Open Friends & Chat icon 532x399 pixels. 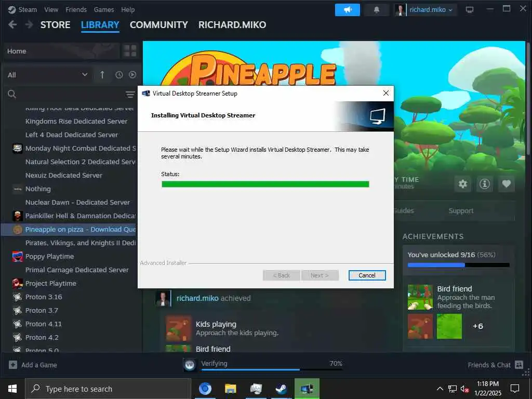[x=519, y=365]
